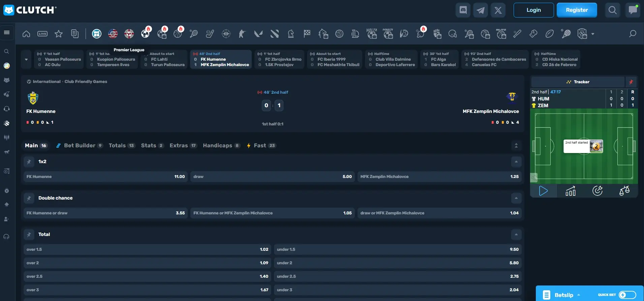Pin the Double chance market
The height and width of the screenshot is (301, 644).
[29, 198]
